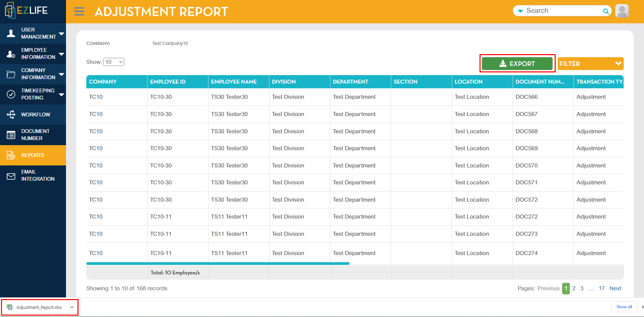Open the user avatar profile icon
Screen dimensions: 644x317
point(622,11)
